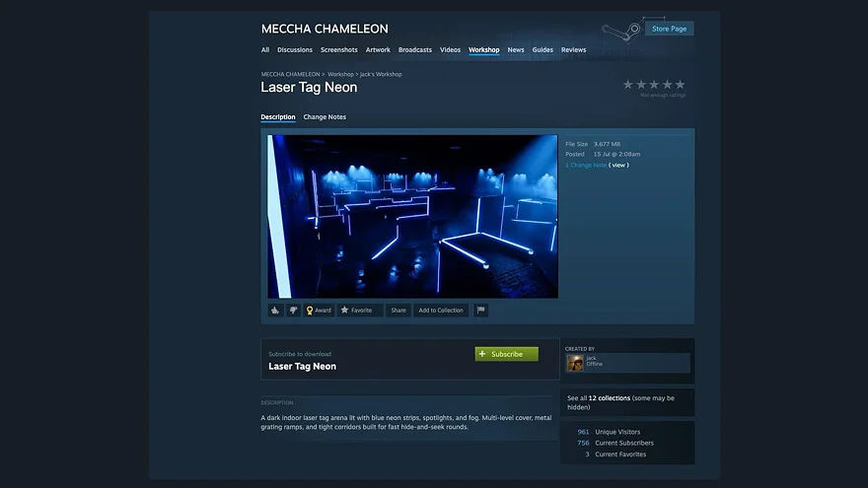Open the Videos tab
The width and height of the screenshot is (868, 488).
(x=450, y=50)
